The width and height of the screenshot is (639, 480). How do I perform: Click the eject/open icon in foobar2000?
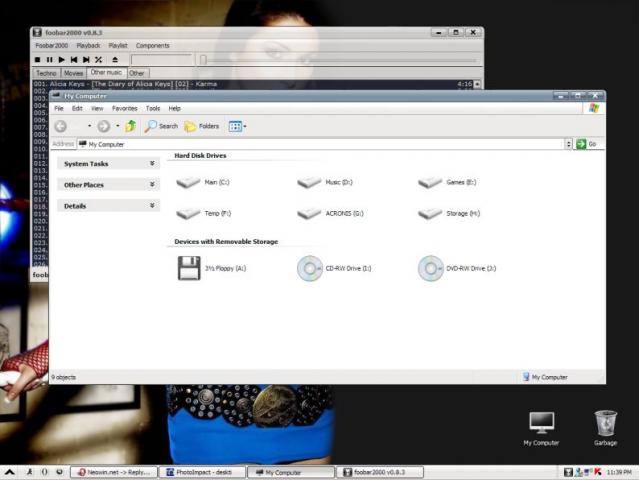click(115, 59)
